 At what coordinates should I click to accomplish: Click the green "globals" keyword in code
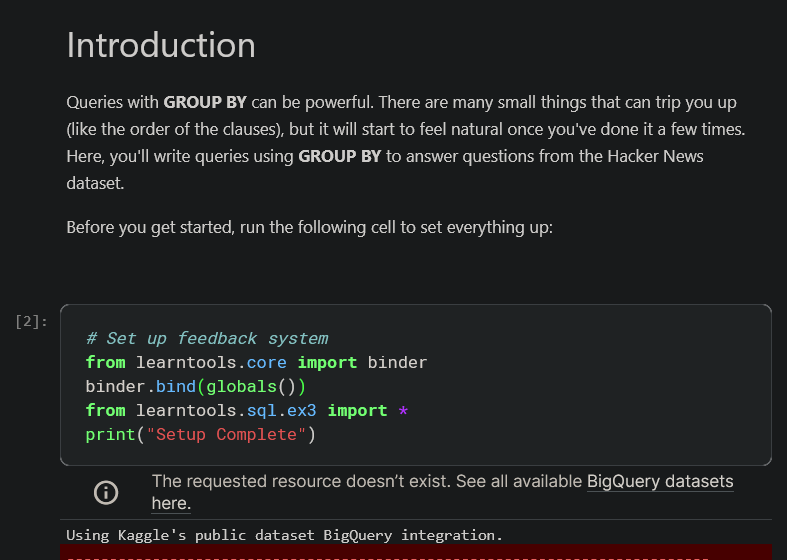(x=241, y=386)
